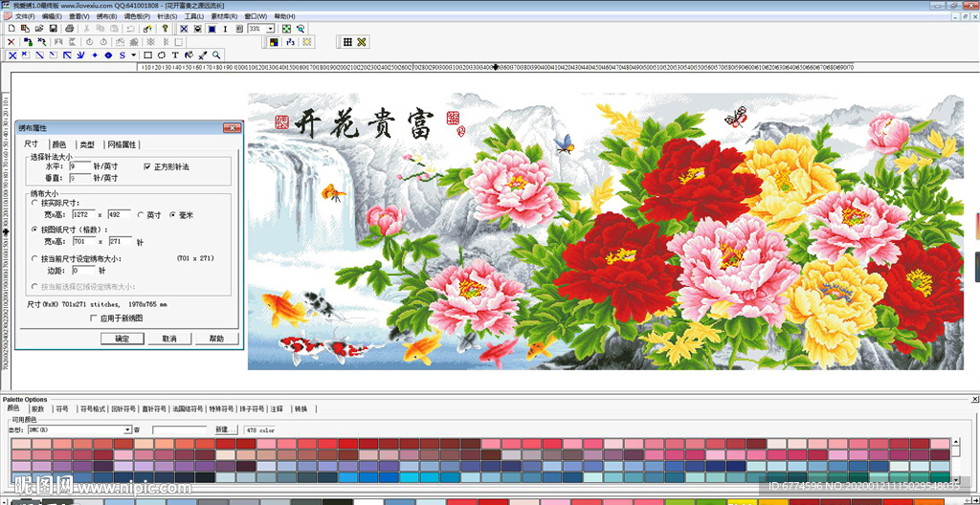
Task: Open the DMC 类型 palette type dropdown
Action: coord(127,430)
